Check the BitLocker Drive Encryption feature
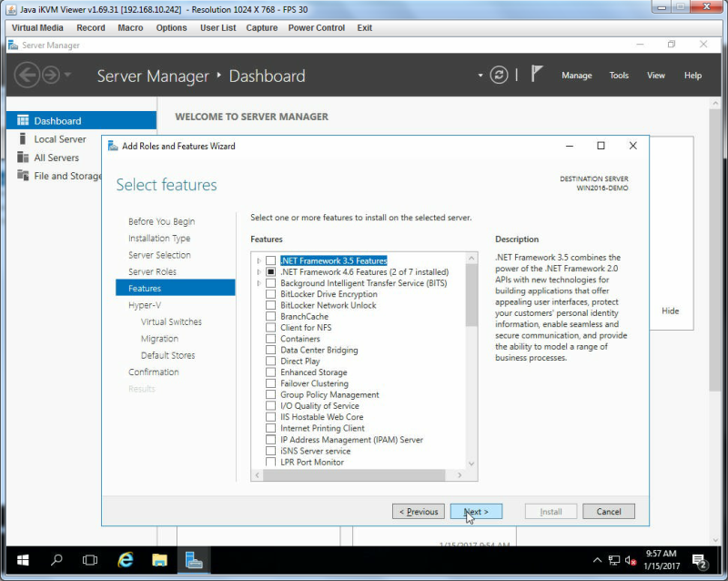The width and height of the screenshot is (728, 581). pyautogui.click(x=270, y=294)
